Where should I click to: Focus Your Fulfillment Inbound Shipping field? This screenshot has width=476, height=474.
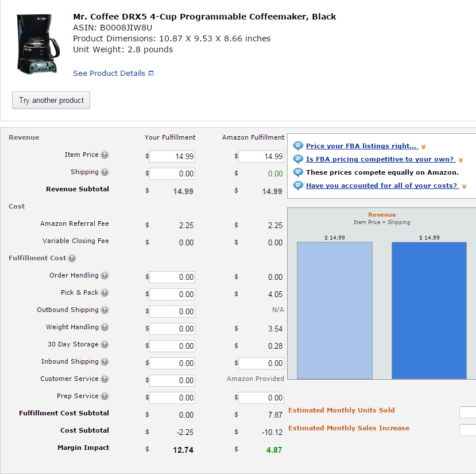click(x=172, y=363)
